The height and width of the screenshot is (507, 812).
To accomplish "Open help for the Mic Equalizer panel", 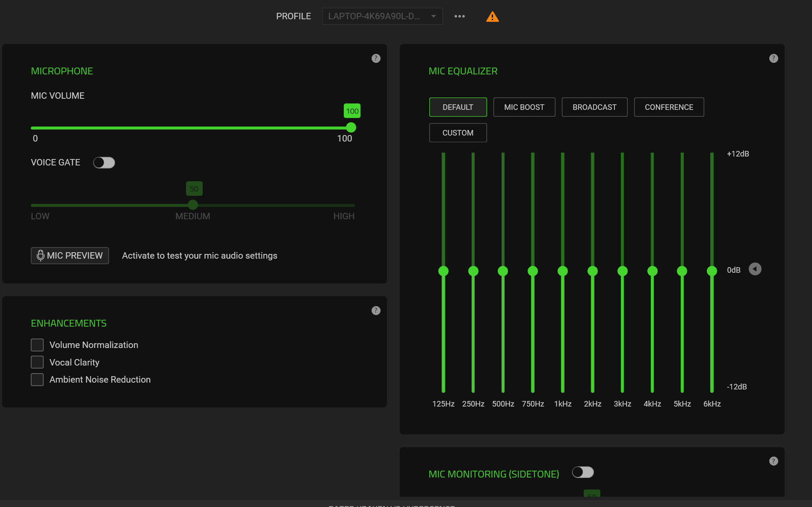I will [x=774, y=59].
